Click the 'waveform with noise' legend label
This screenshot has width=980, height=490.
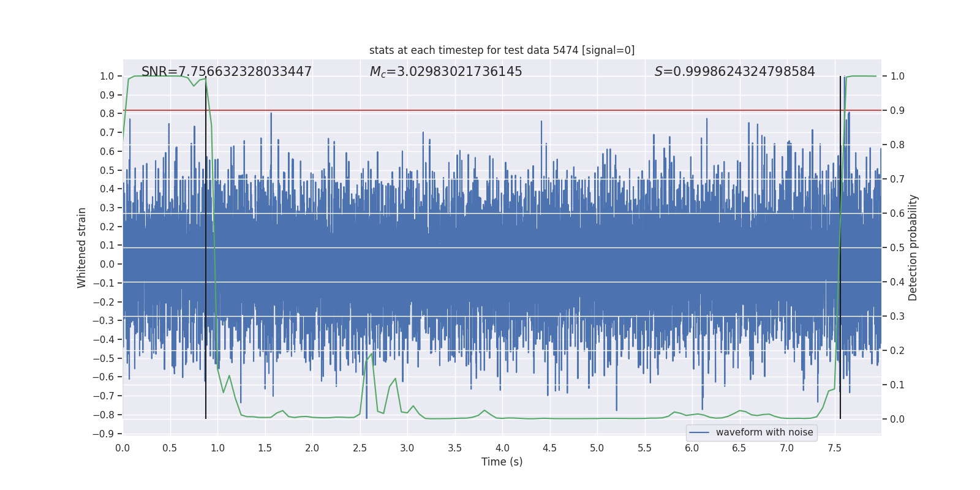tap(764, 432)
